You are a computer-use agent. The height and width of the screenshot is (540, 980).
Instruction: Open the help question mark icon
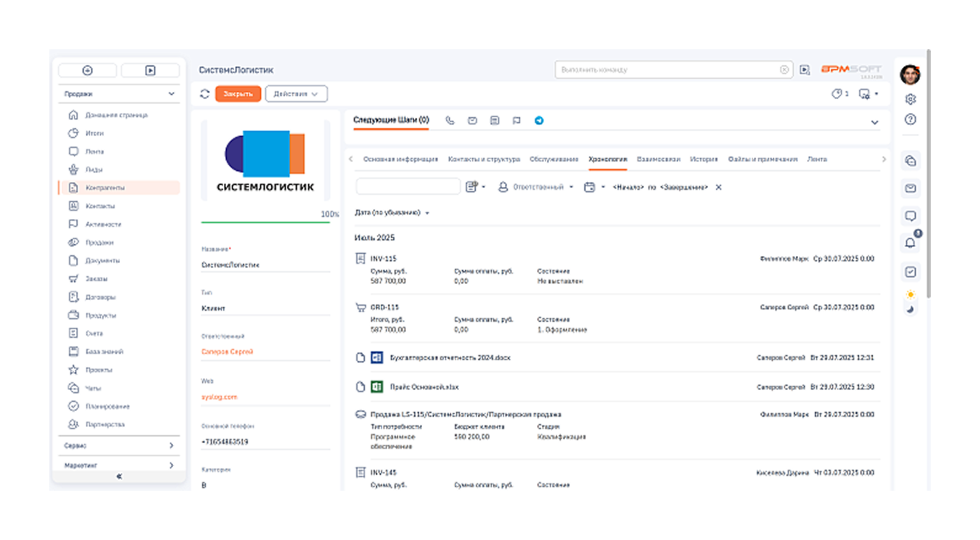tap(910, 120)
